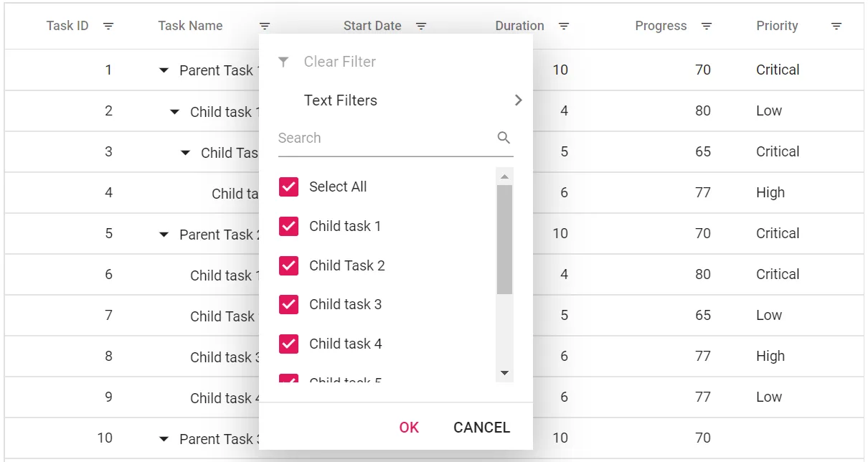Click CANCEL to dismiss the filter dialog
This screenshot has height=462, width=868.
coord(481,427)
